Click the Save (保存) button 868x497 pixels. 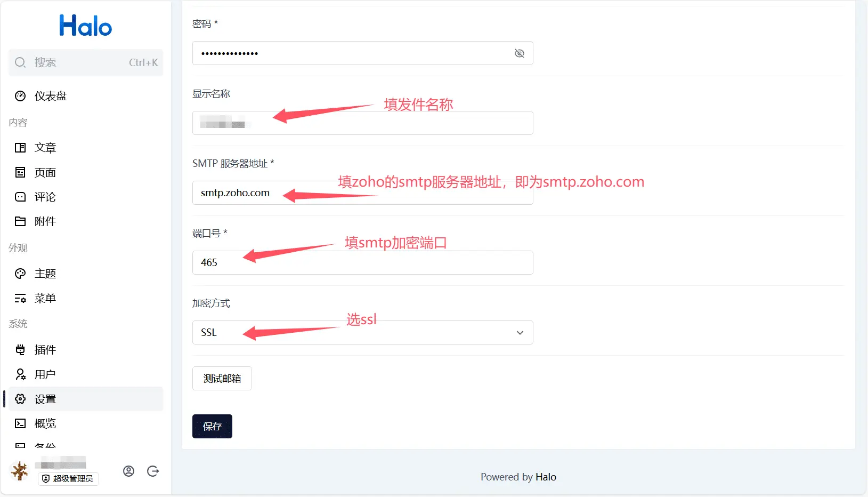pos(212,426)
